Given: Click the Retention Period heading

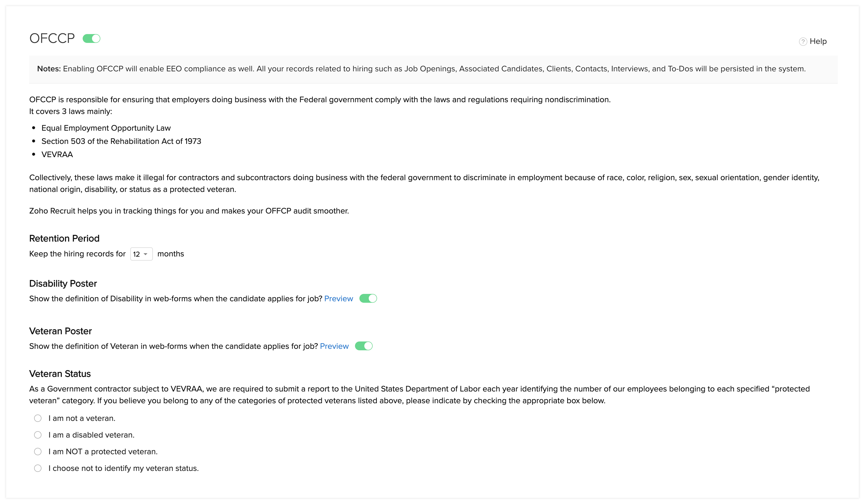Looking at the screenshot, I should (64, 239).
